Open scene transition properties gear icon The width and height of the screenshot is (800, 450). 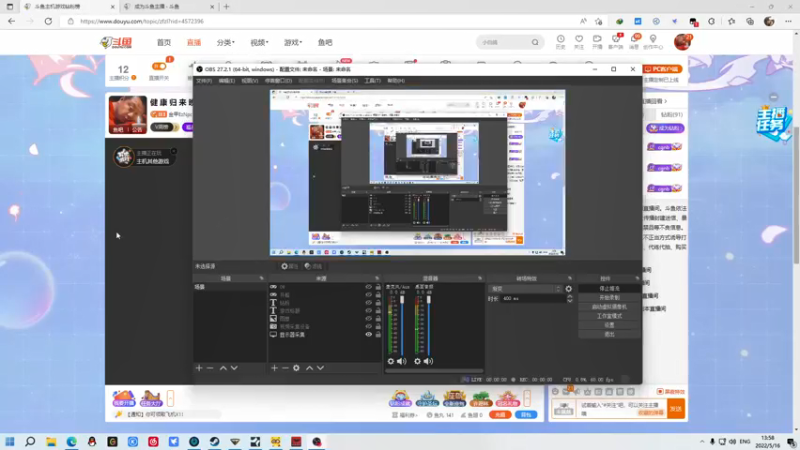point(568,289)
